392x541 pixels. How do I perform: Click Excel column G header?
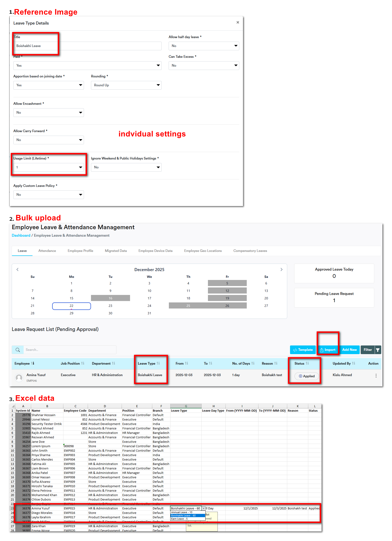point(186,406)
